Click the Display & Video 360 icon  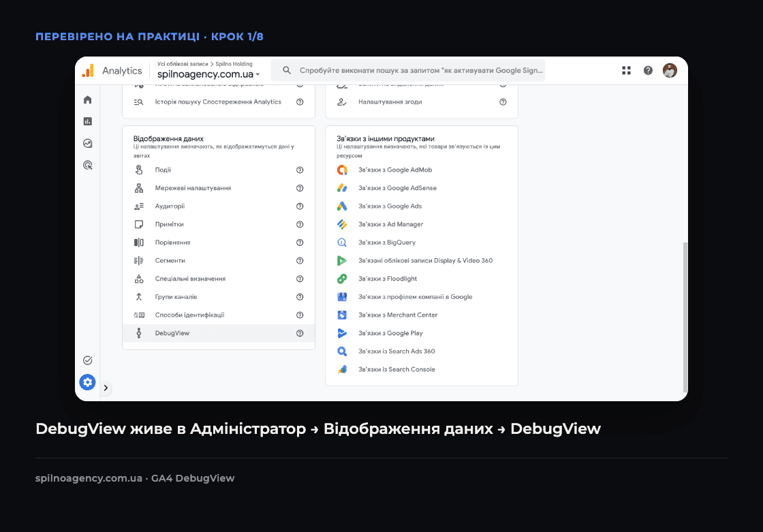342,260
